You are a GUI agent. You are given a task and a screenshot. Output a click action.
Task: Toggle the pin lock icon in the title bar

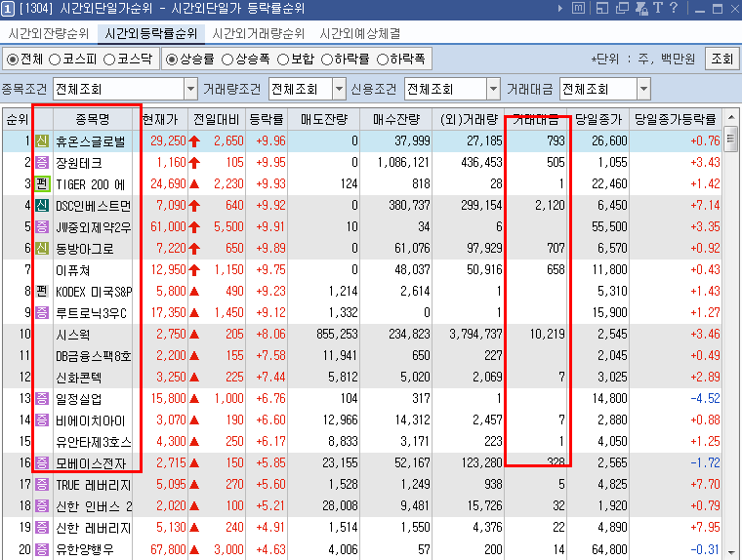tap(641, 8)
